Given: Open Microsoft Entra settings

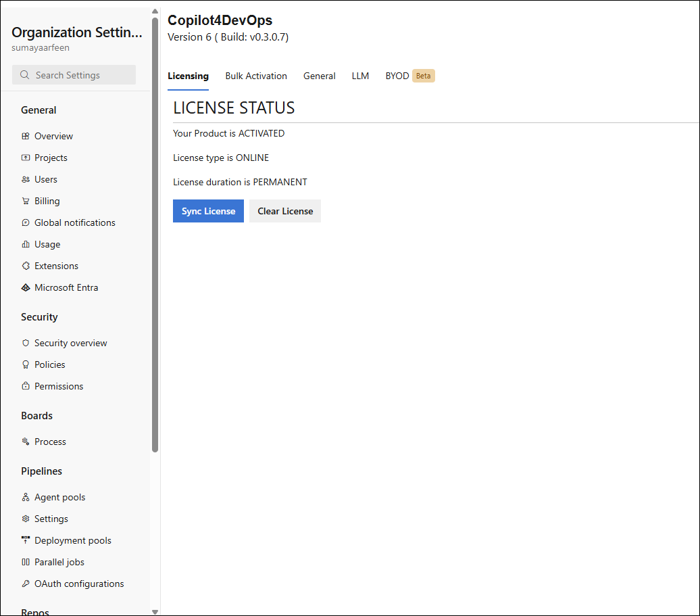Looking at the screenshot, I should tap(66, 287).
